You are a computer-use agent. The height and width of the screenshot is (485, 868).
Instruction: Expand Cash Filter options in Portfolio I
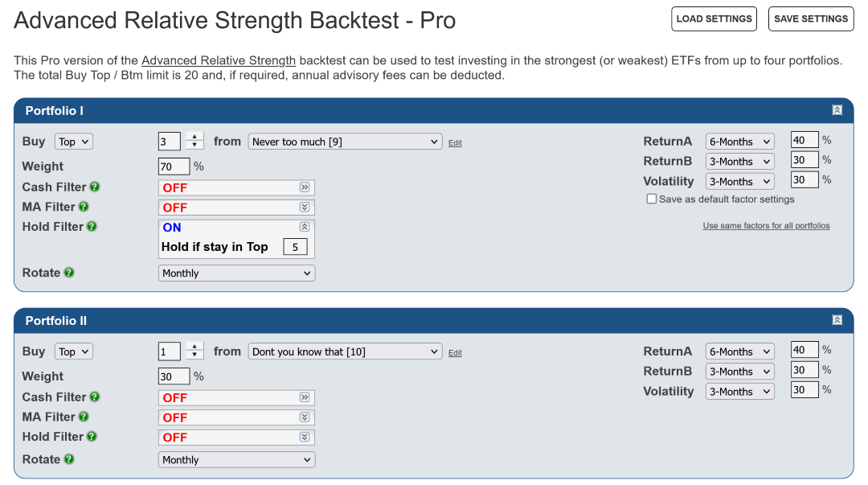pyautogui.click(x=305, y=187)
